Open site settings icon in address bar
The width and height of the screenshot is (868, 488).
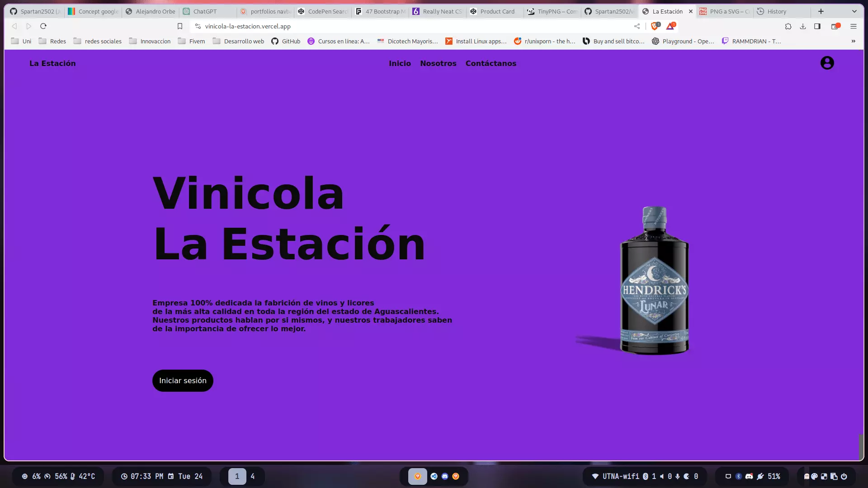tap(198, 26)
